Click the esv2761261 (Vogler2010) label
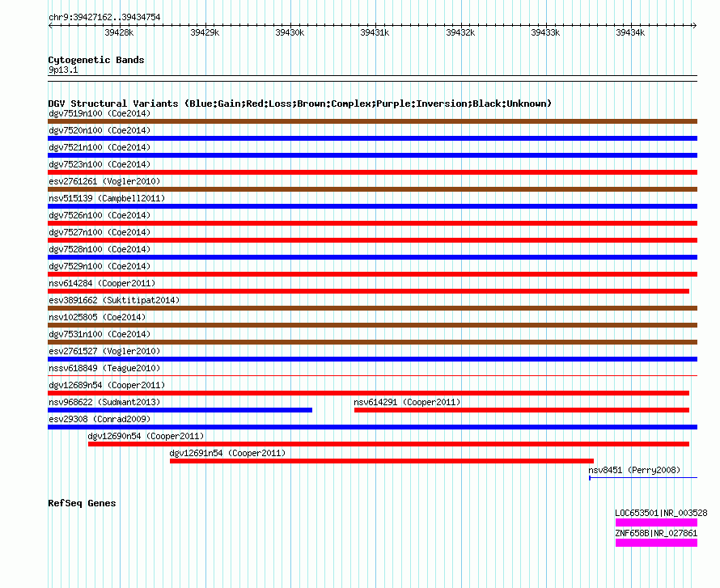 (104, 181)
